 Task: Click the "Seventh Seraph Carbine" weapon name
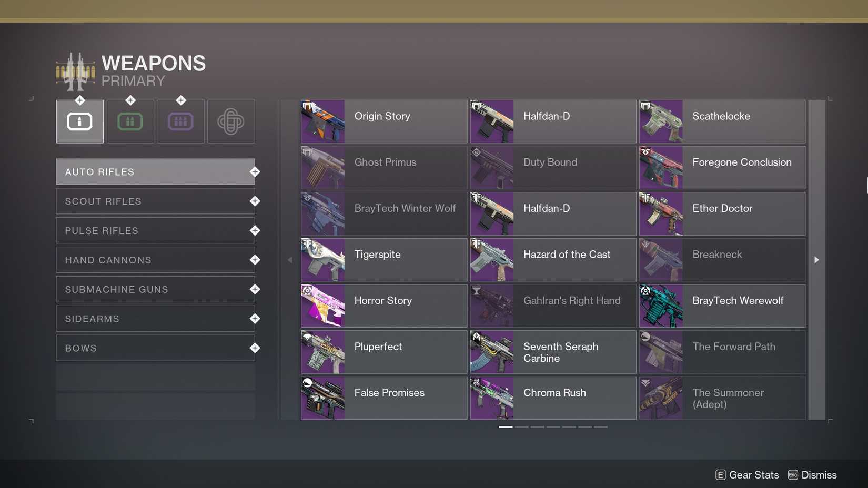(x=561, y=352)
